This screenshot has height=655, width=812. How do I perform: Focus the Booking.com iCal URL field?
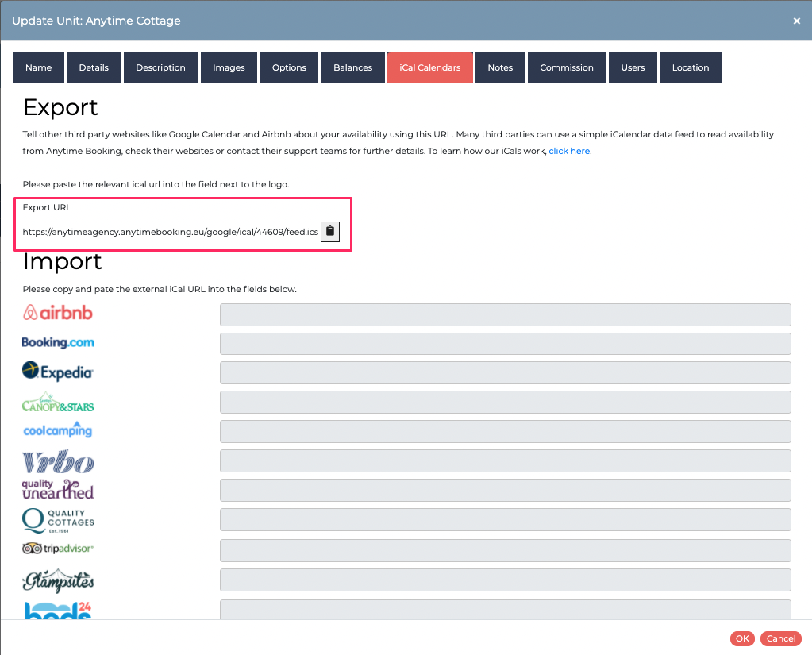[x=506, y=344]
